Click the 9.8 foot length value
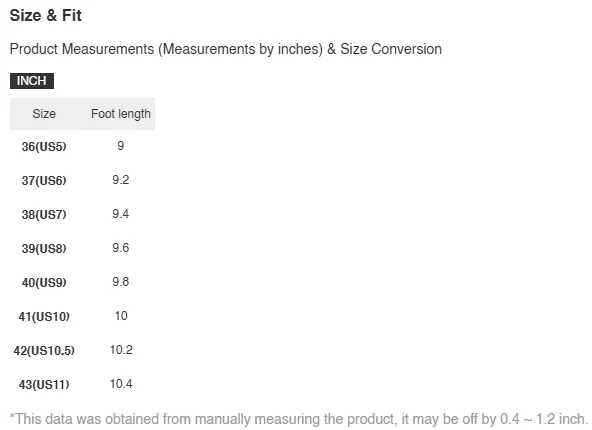 pyautogui.click(x=121, y=282)
